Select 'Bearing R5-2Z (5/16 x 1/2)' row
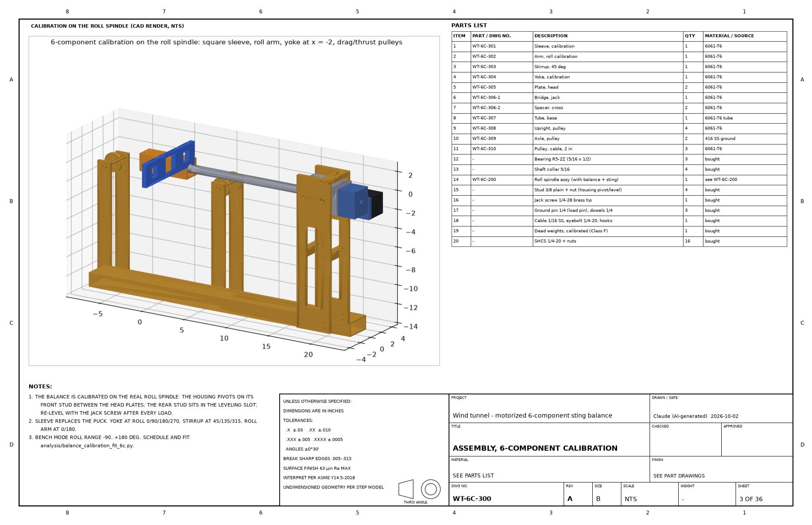Image resolution: width=812 pixels, height=525 pixels. [619, 159]
